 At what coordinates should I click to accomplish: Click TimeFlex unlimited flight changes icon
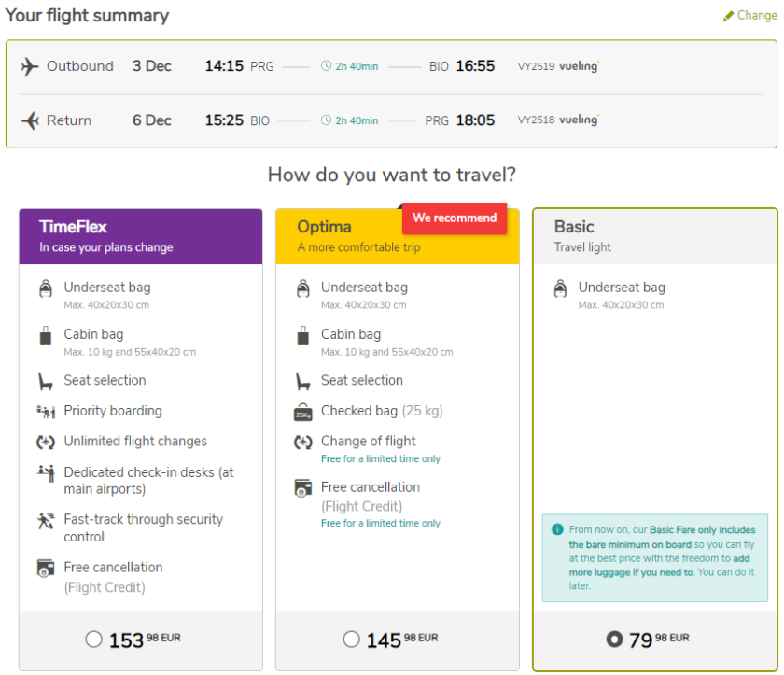click(46, 442)
